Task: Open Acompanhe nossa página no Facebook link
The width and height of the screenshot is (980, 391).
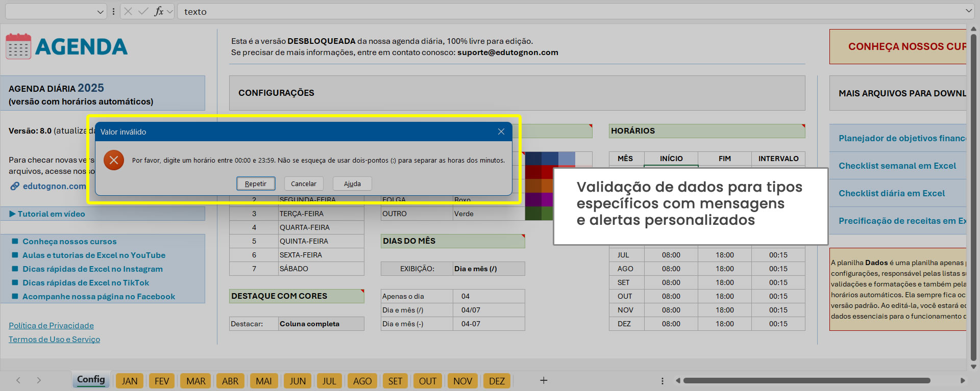Action: pyautogui.click(x=99, y=297)
